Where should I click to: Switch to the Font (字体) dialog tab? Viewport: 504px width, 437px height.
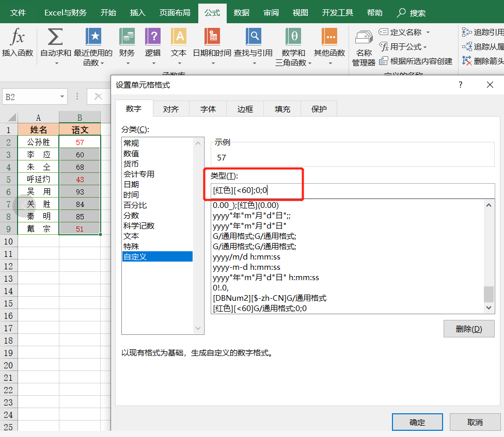coord(208,109)
